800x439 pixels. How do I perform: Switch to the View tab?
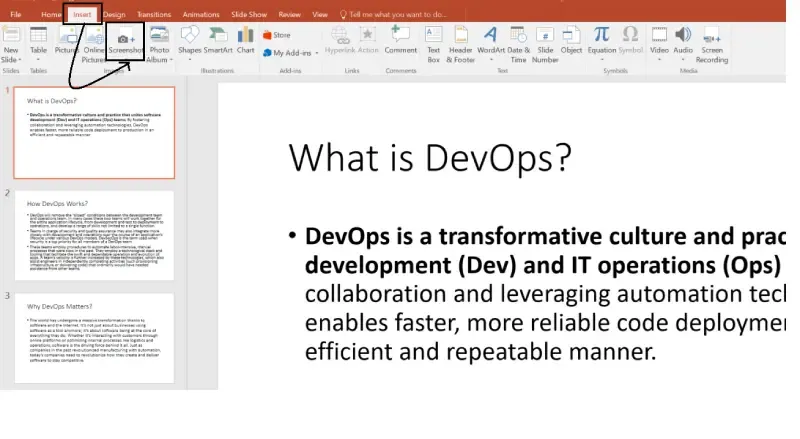(x=320, y=14)
